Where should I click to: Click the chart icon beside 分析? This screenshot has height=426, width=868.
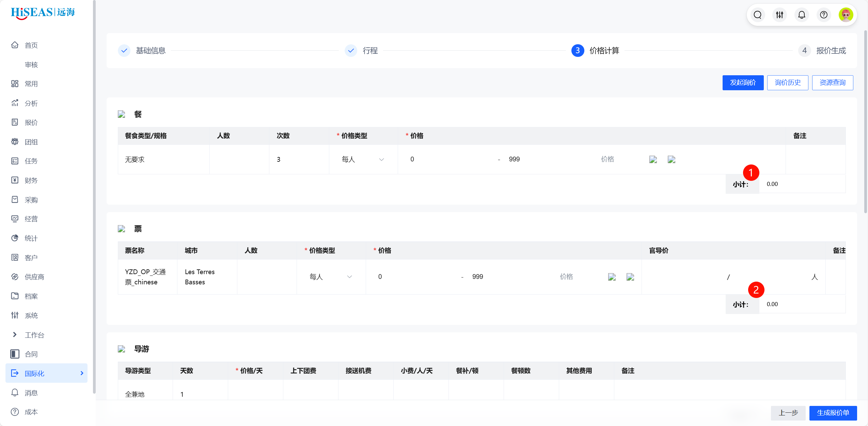pyautogui.click(x=15, y=103)
